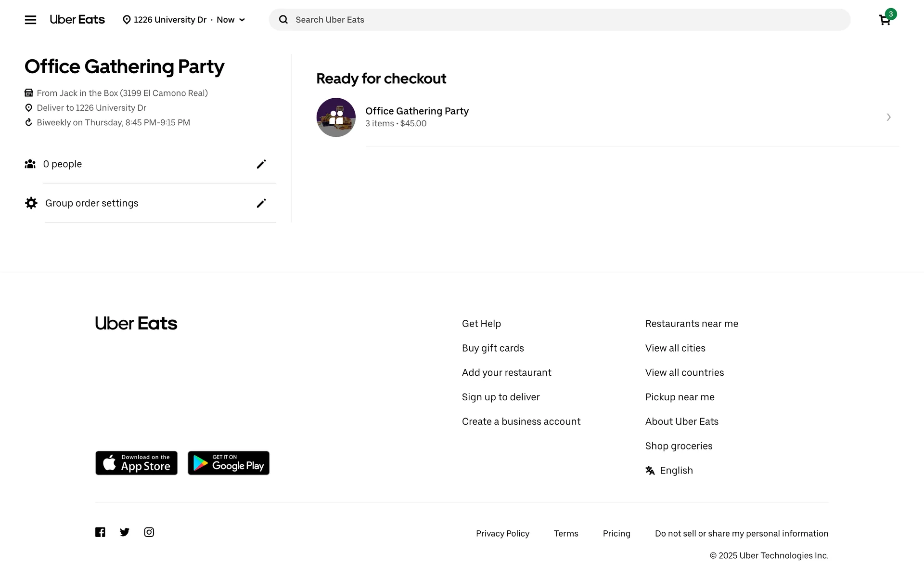Screen dimensions: 924x578
Task: Click Buy gift cards link
Action: tap(493, 348)
